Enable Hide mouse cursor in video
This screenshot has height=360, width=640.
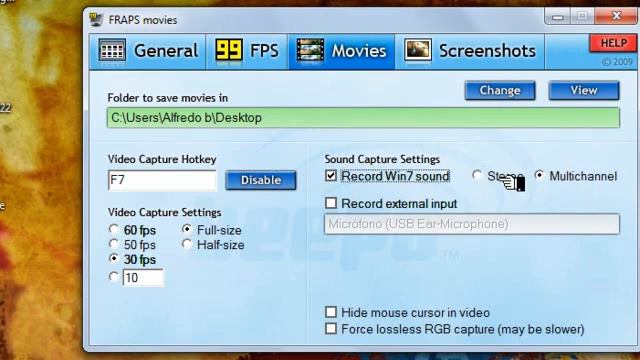tap(331, 312)
